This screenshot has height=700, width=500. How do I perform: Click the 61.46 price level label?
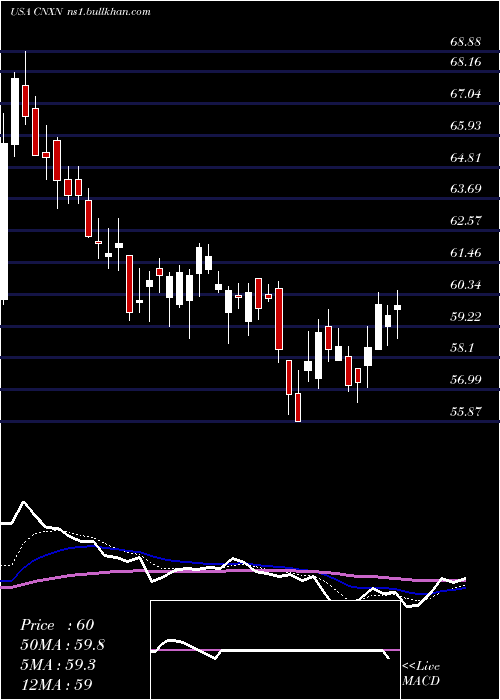466,253
